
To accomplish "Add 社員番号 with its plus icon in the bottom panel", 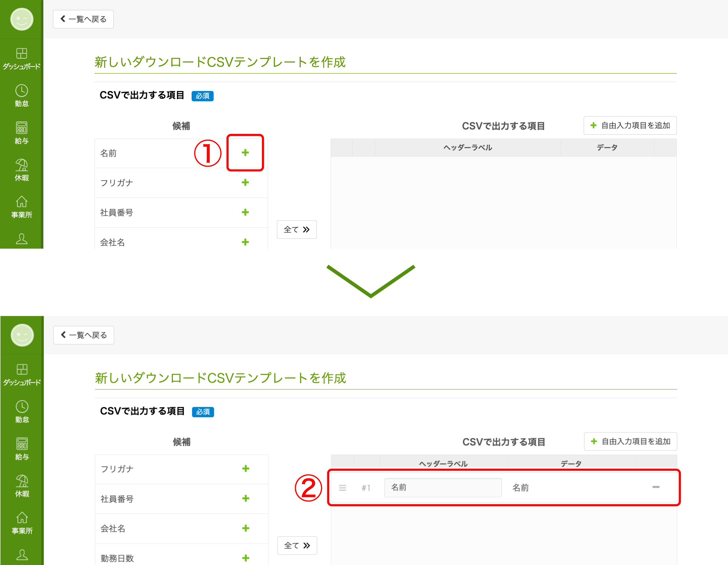I will tap(246, 498).
